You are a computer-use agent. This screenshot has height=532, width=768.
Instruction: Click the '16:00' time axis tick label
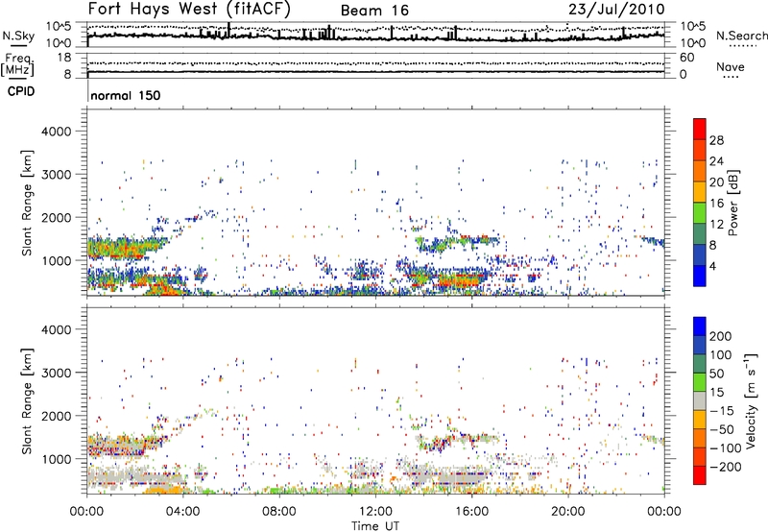point(471,512)
